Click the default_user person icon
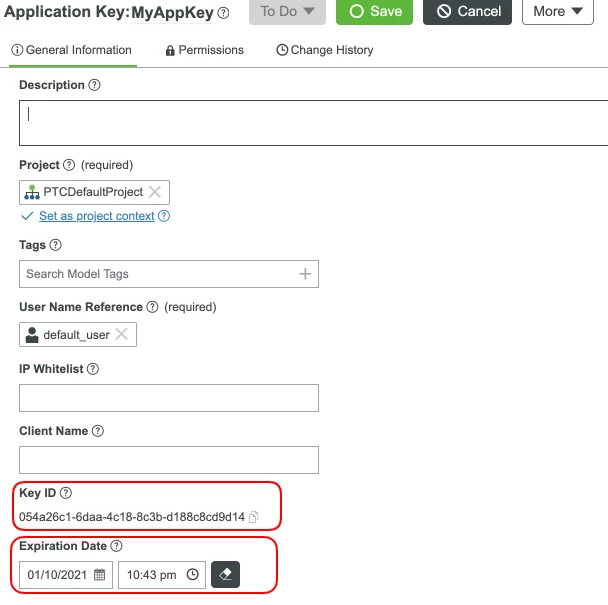608x605 pixels. (32, 335)
